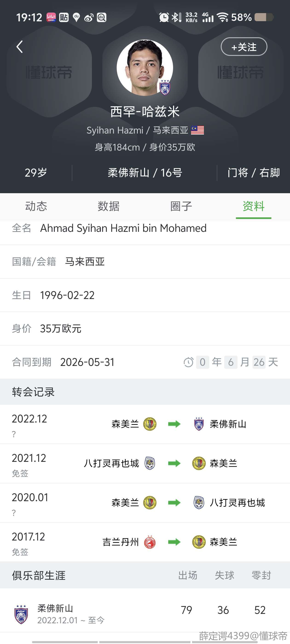This screenshot has height=644, width=290.
Task: Tap 吉兰丹州 crest in 2017.12 transfer
Action: (x=150, y=542)
